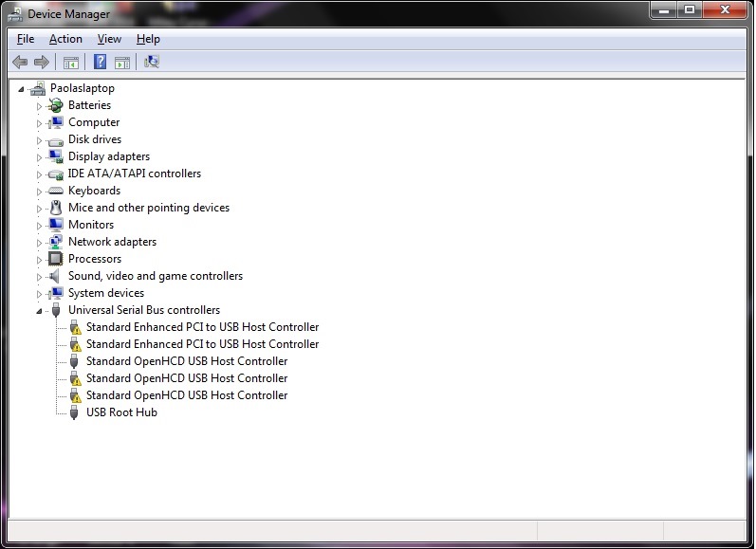Open Help via the blue question mark icon

tap(100, 62)
